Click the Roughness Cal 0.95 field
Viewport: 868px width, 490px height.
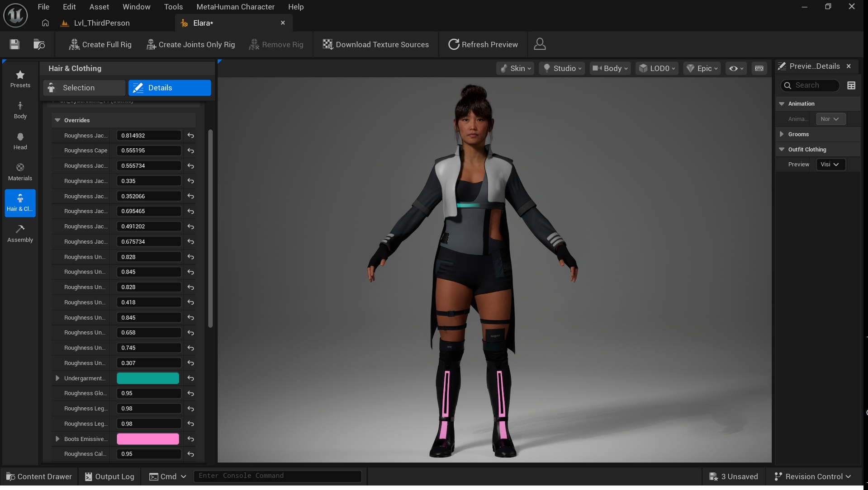coord(149,454)
